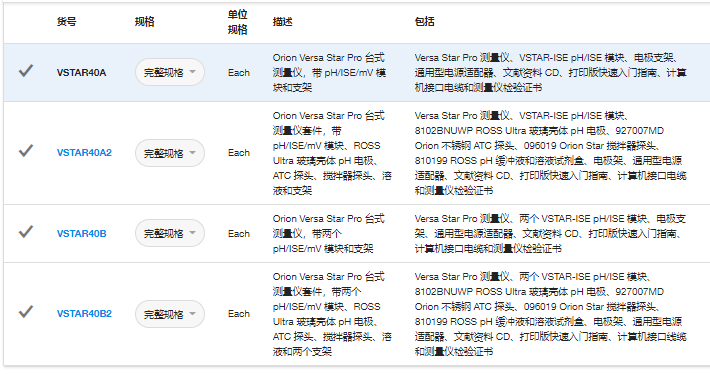Click the 单位规格 column header
Viewport: 710px width, 374px height.
coord(238,22)
